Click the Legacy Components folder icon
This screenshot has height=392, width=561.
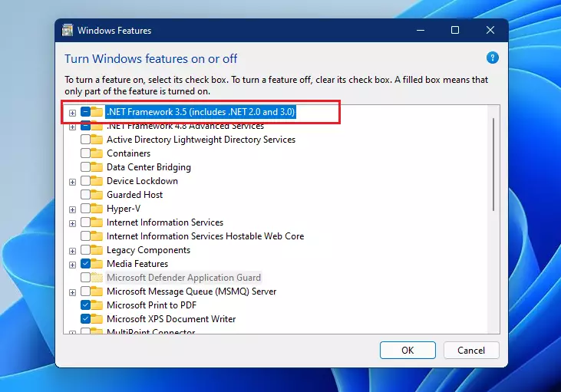point(97,250)
